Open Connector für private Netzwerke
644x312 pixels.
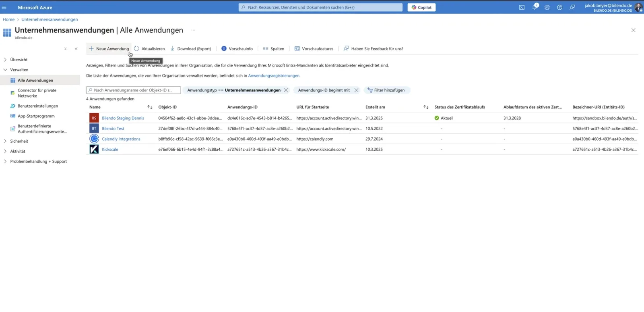point(37,93)
